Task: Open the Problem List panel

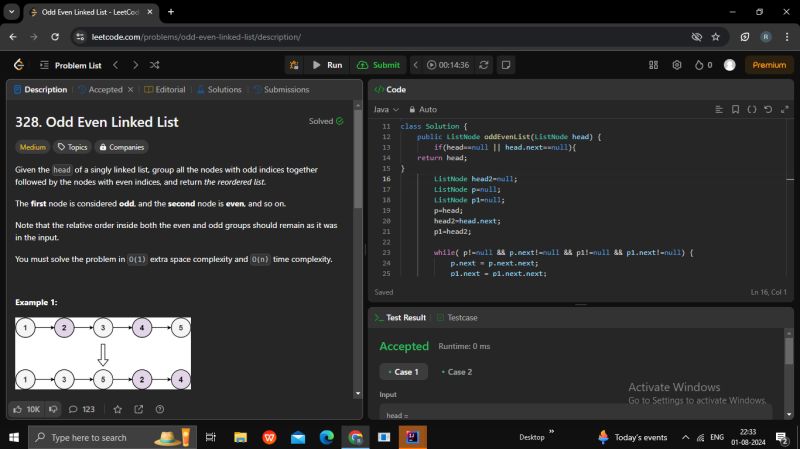Action: pyautogui.click(x=71, y=65)
